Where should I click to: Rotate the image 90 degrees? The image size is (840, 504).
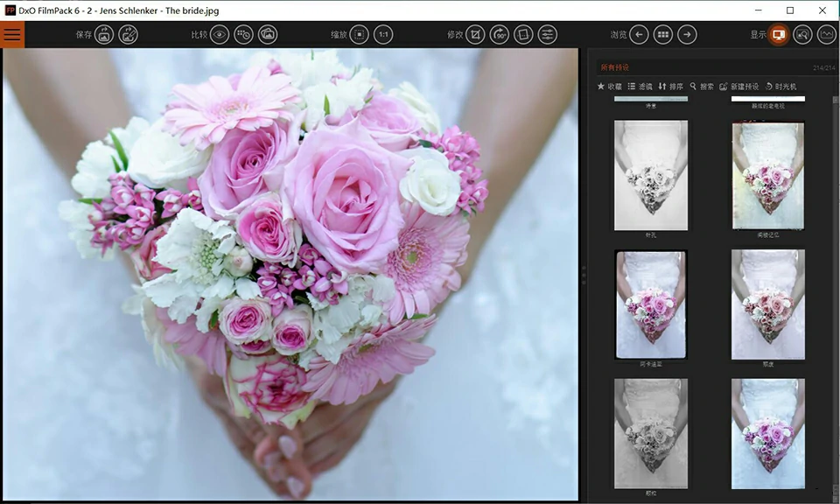[x=499, y=35]
